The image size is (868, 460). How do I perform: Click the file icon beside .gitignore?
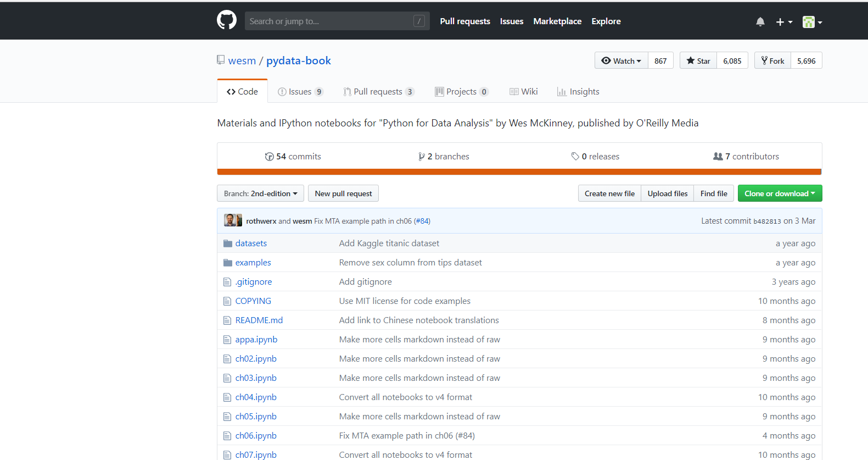coord(227,282)
